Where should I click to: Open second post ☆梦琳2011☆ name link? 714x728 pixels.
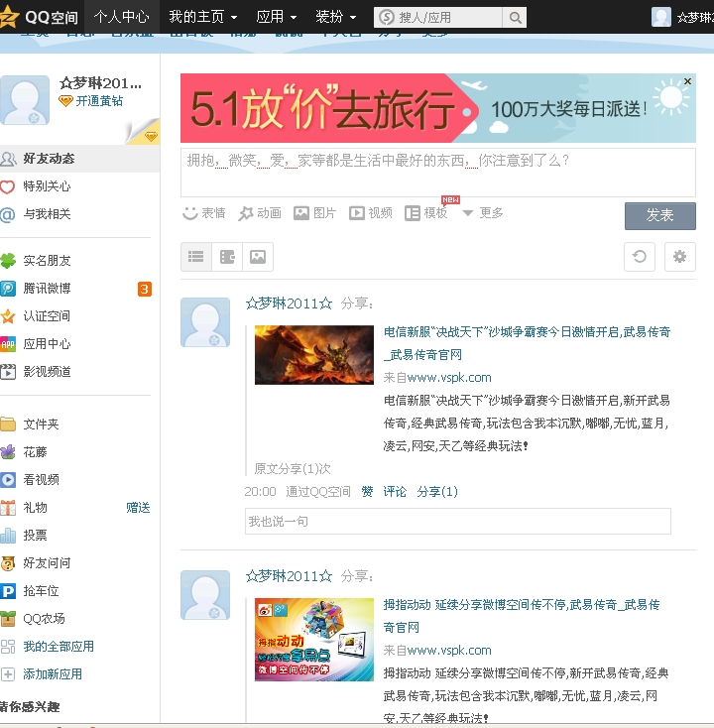pos(289,576)
